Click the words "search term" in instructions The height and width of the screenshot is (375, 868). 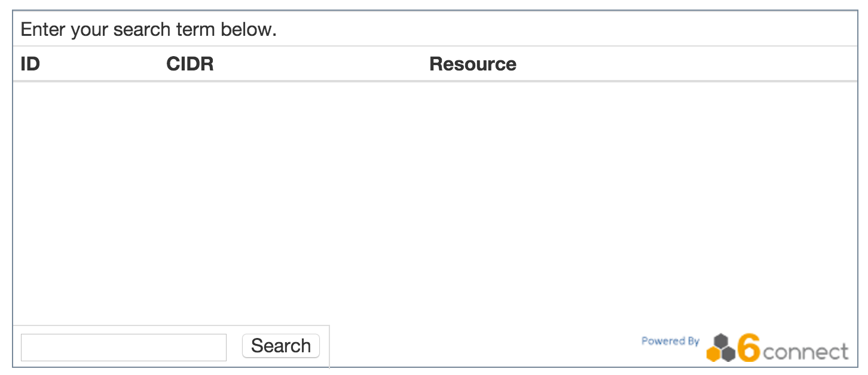[149, 29]
